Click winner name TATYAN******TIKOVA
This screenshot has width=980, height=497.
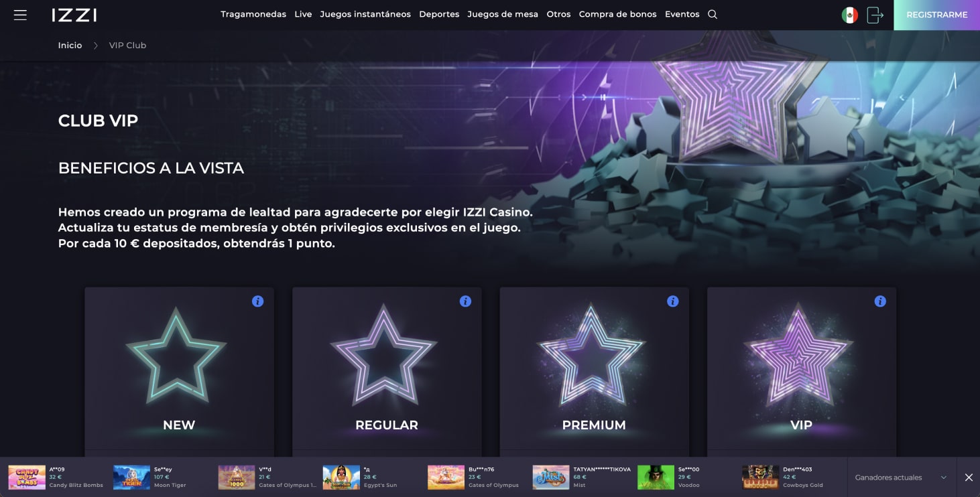pos(602,470)
